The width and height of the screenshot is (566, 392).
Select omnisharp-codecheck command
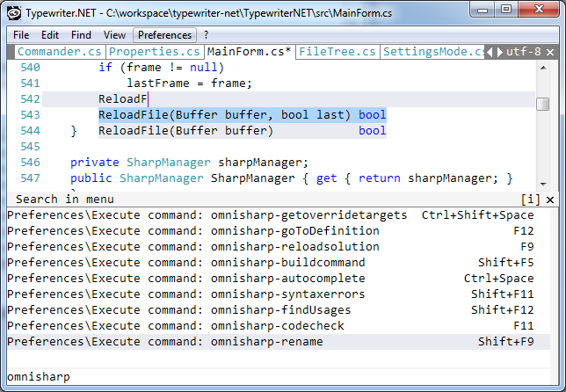[278, 326]
